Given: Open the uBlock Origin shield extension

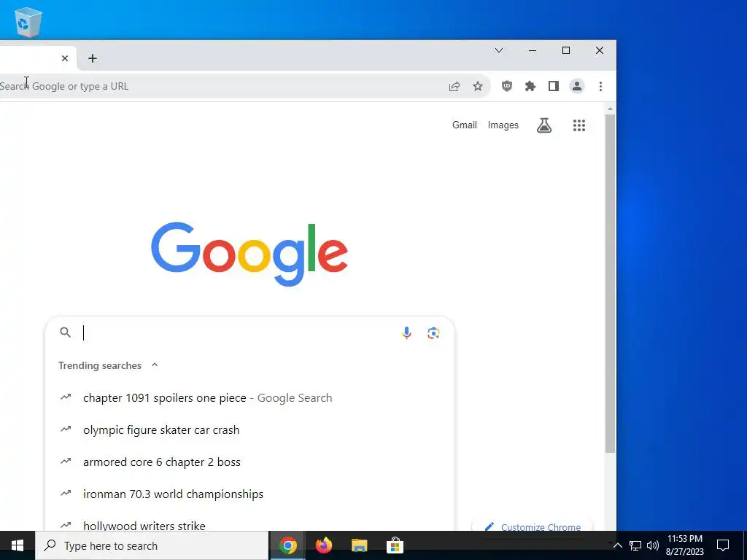Looking at the screenshot, I should [507, 86].
